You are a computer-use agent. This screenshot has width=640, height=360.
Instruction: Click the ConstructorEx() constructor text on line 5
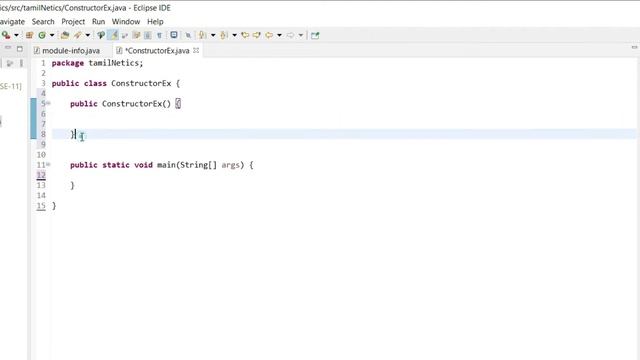pyautogui.click(x=136, y=104)
